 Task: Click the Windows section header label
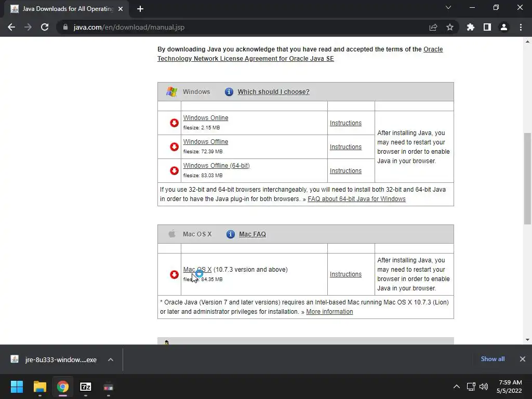196,91
